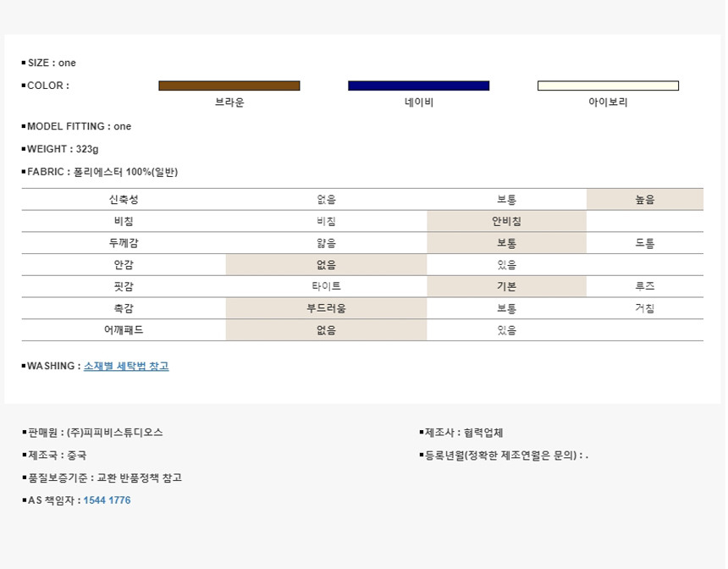The image size is (728, 569).
Task: Select 높음 in the 신축성 row
Action: tap(644, 200)
